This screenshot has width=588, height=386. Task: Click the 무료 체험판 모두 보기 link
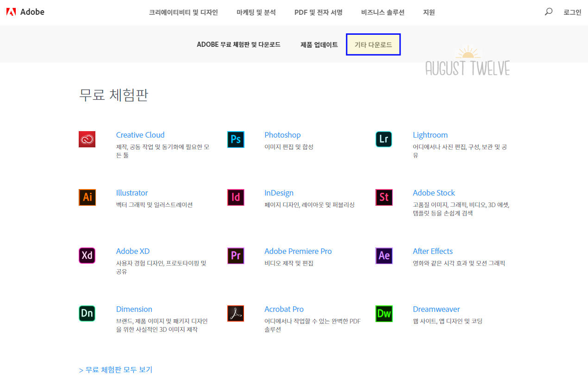click(x=116, y=370)
